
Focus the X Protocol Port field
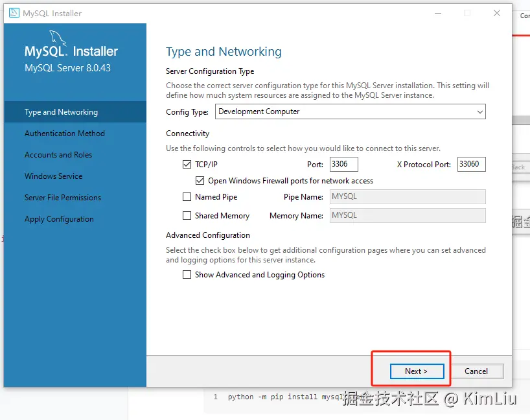pos(472,165)
